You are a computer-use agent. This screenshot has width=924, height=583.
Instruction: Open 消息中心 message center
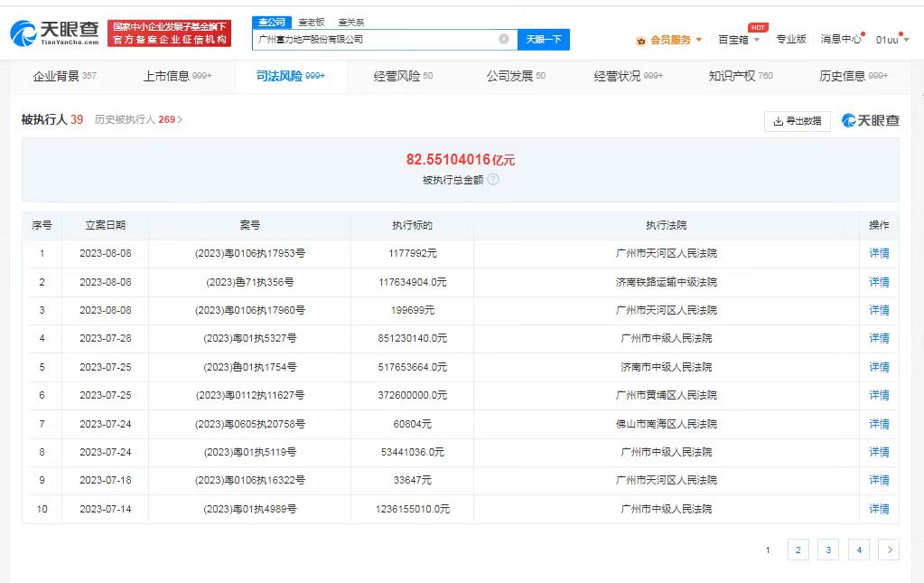point(840,40)
